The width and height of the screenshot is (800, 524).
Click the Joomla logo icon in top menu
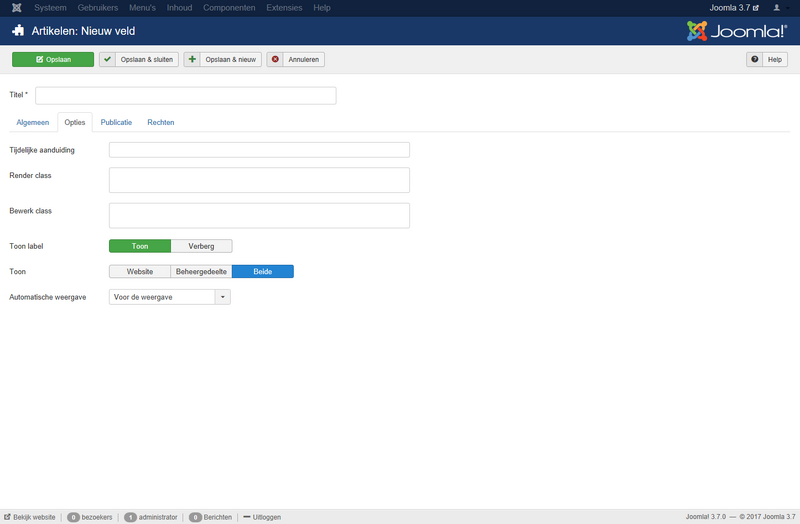tap(16, 8)
